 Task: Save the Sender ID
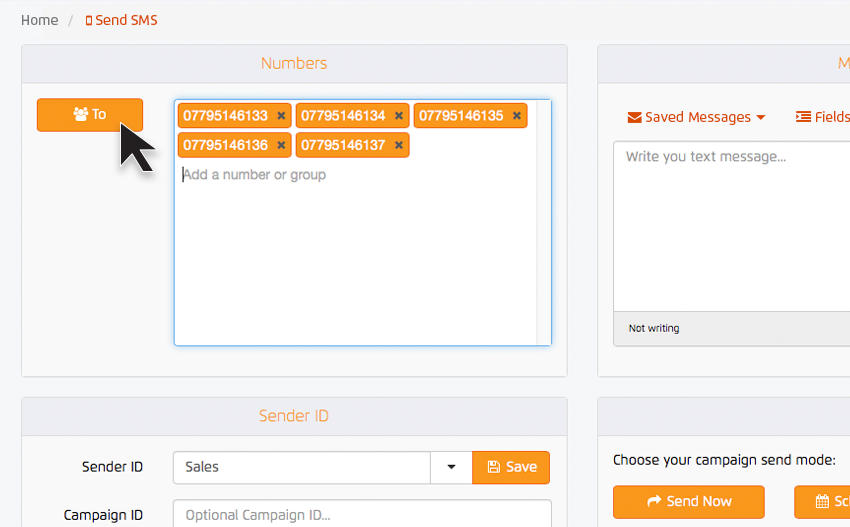[x=511, y=467]
